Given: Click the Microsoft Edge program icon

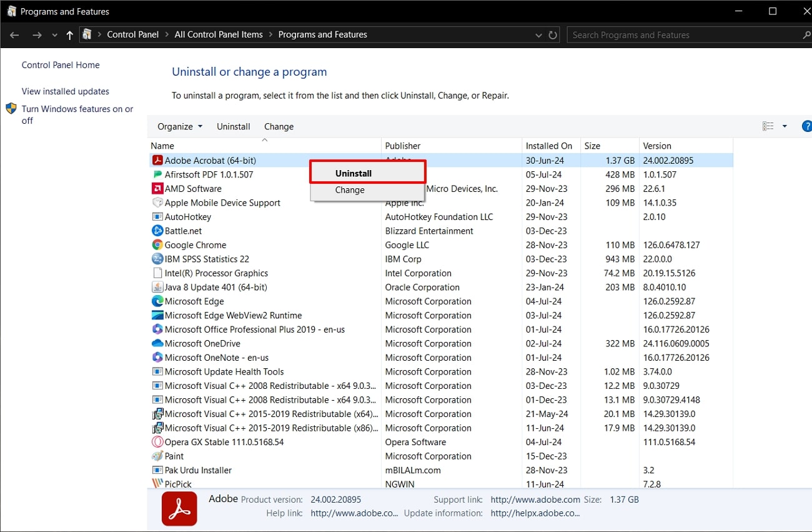Looking at the screenshot, I should 157,301.
